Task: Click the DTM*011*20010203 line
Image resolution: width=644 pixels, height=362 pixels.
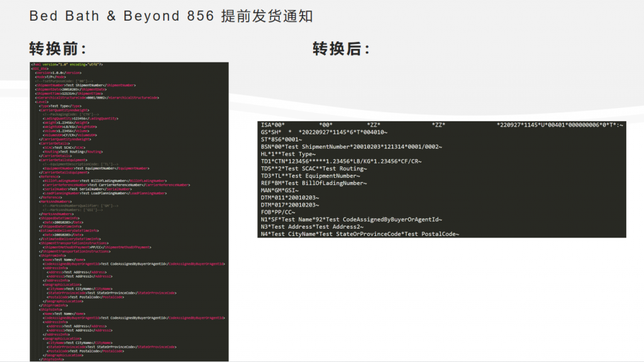Action: point(290,198)
